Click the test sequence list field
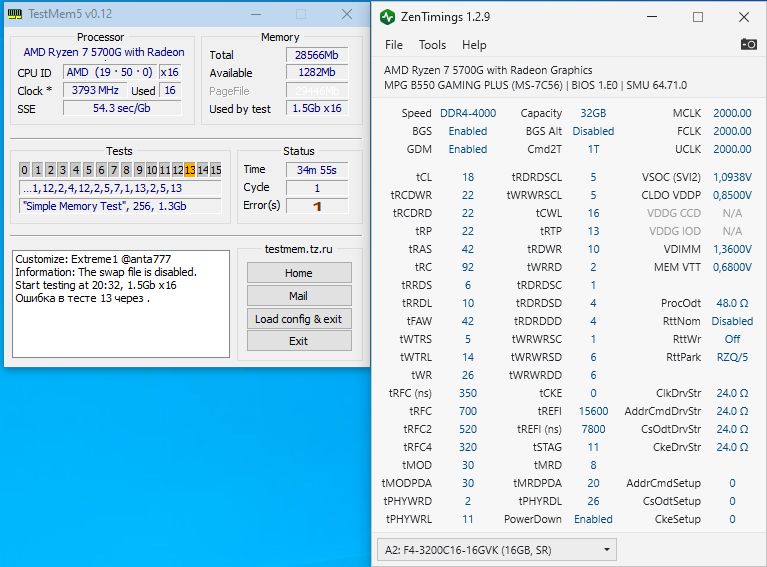Screen dimensions: 767x567 [x=120, y=188]
